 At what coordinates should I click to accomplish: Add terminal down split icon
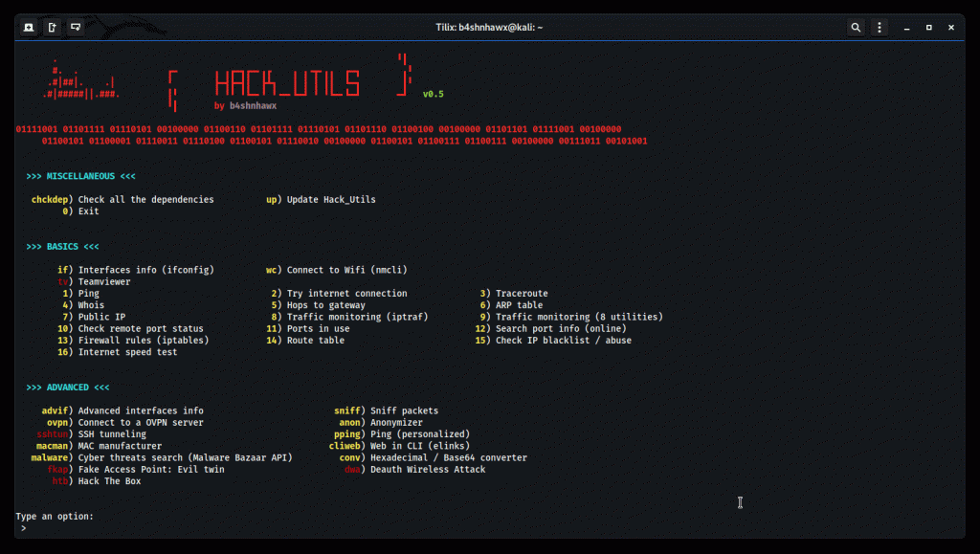pyautogui.click(x=76, y=28)
